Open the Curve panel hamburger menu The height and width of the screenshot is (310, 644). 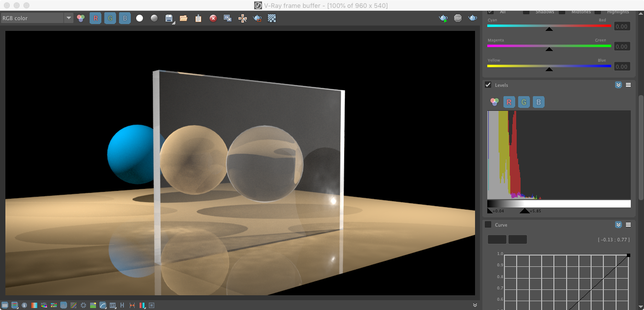coord(628,225)
